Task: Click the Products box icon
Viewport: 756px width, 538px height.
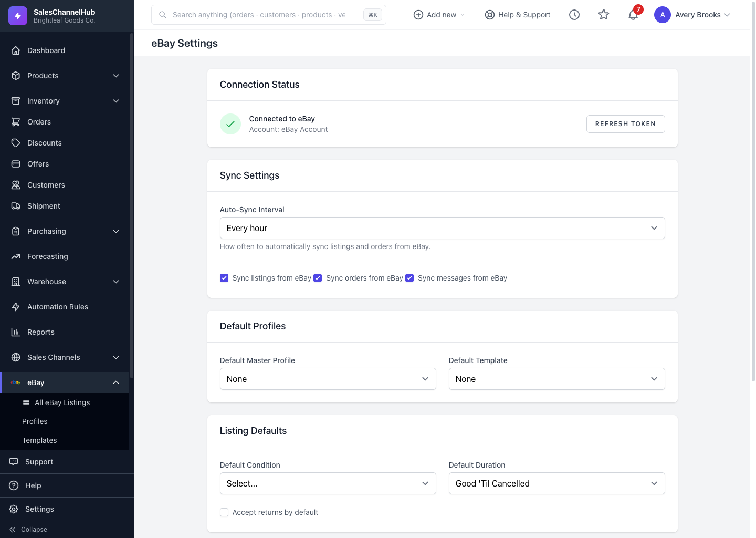Action: (x=16, y=76)
